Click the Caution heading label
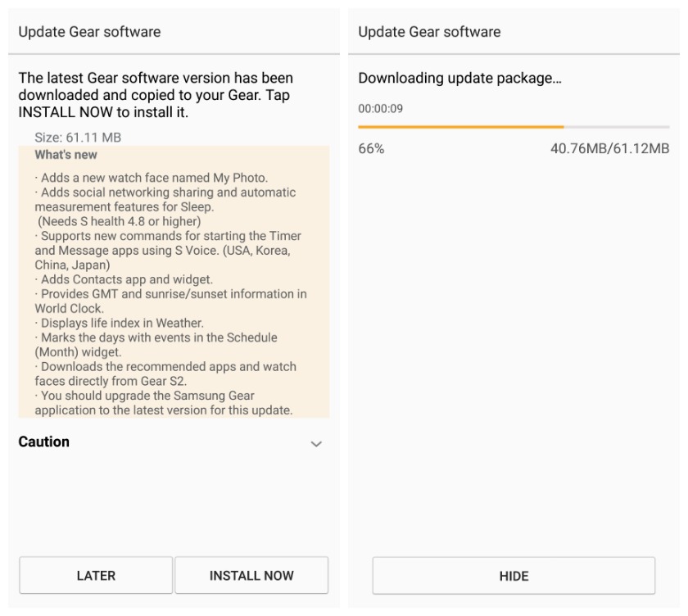The width and height of the screenshot is (688, 616). [43, 442]
